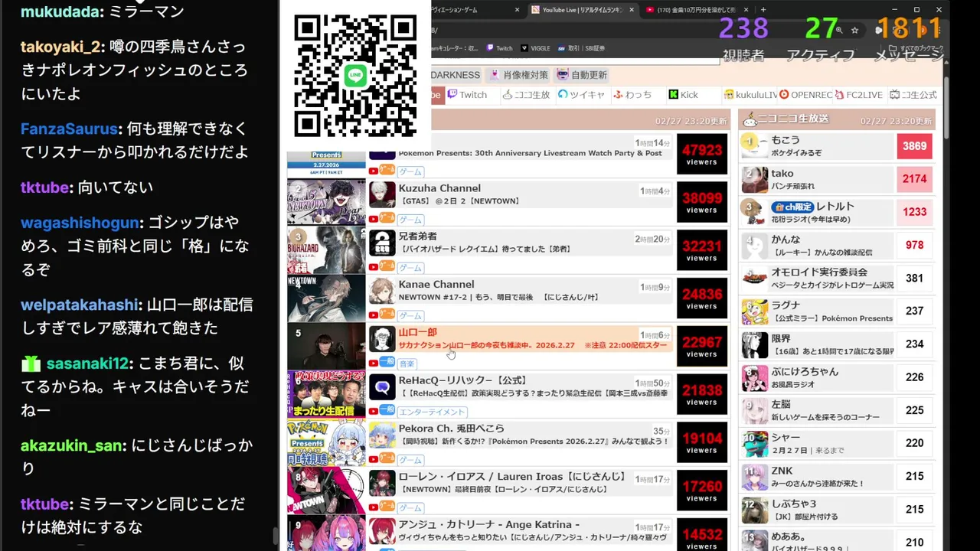
Task: Click the ReHacQ channel avatar icon
Action: click(382, 387)
